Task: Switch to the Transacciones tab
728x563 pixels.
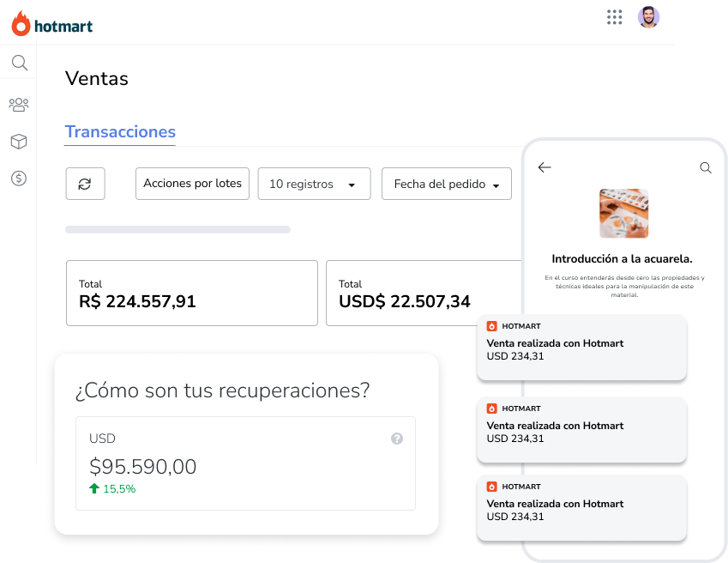Action: click(119, 131)
